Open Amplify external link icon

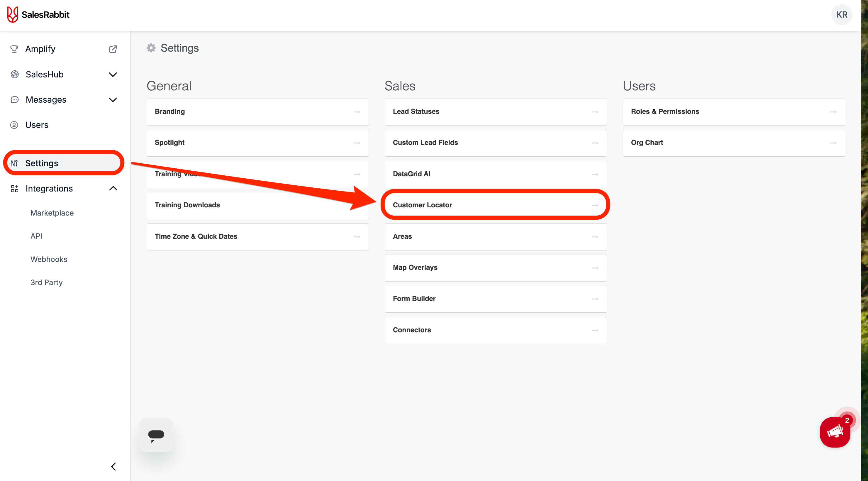coord(113,49)
